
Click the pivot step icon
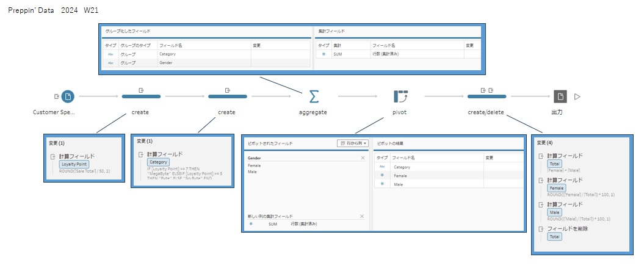400,96
